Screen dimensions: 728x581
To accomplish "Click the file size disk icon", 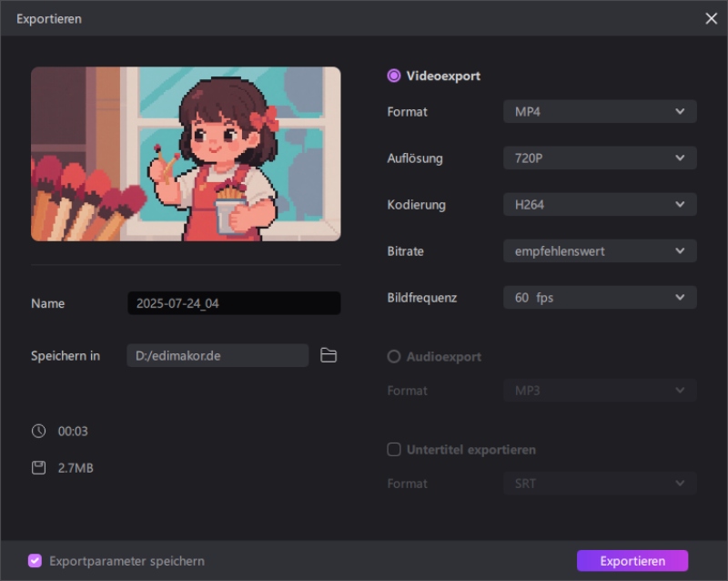I will 38,468.
